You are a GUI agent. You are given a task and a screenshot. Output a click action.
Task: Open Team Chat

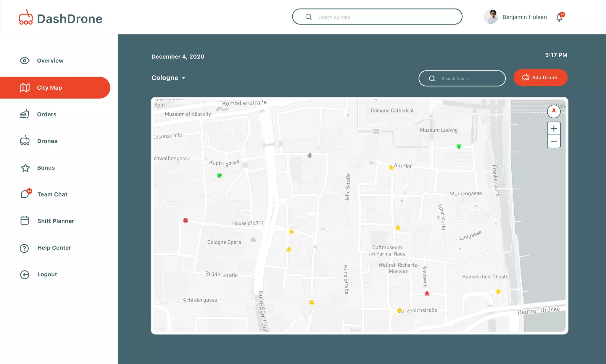pyautogui.click(x=52, y=194)
